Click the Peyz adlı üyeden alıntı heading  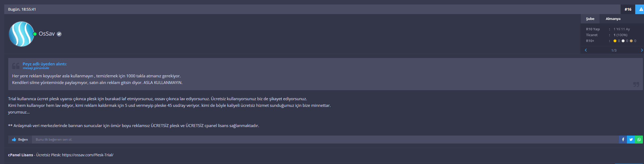(45, 64)
